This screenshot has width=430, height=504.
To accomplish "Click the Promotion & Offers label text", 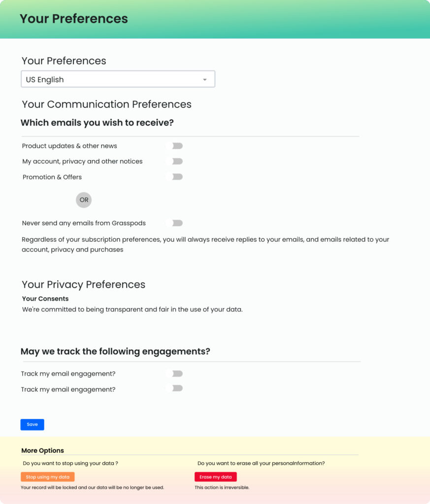I will coord(52,177).
